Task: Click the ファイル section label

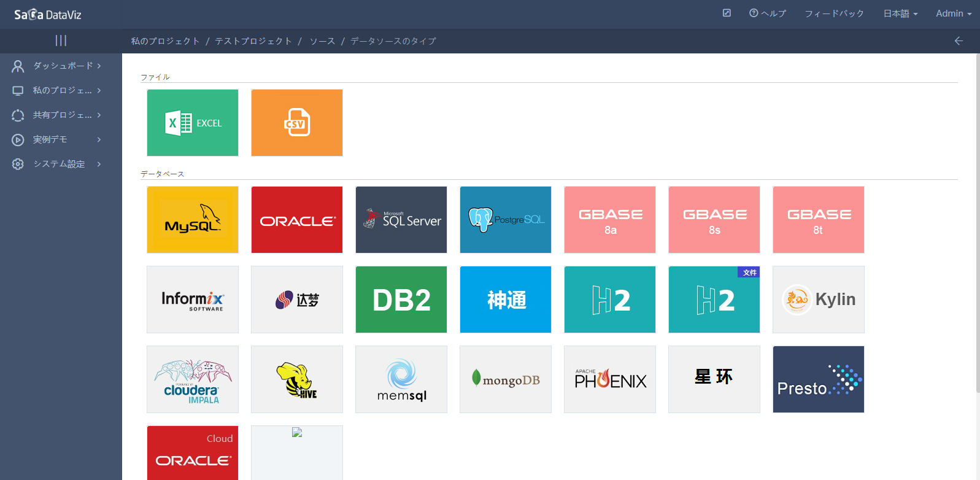Action: [x=155, y=77]
